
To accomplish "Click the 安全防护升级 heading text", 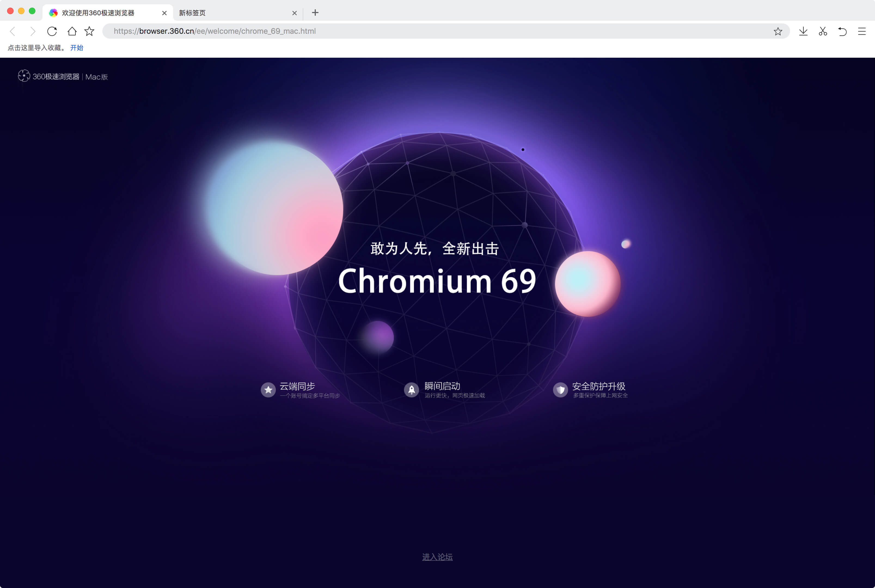I will (x=599, y=386).
